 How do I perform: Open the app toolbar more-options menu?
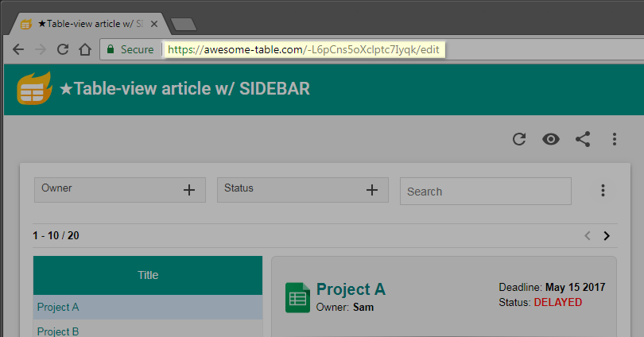point(615,139)
